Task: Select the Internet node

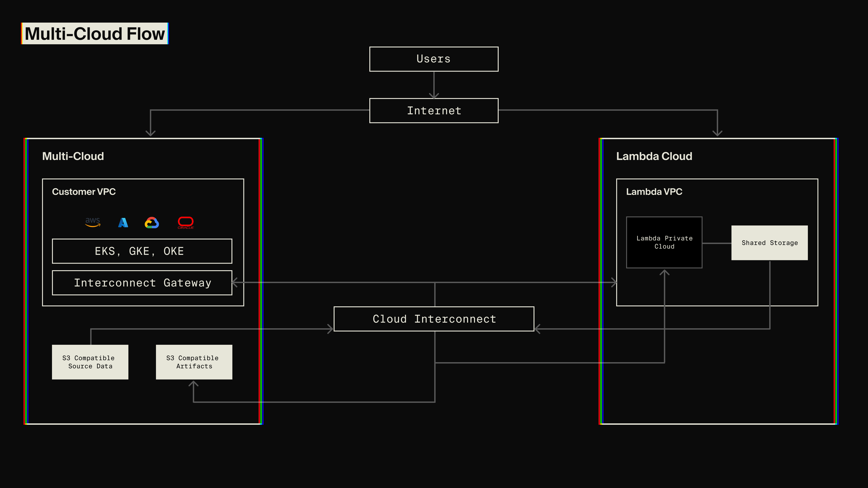Action: [434, 110]
